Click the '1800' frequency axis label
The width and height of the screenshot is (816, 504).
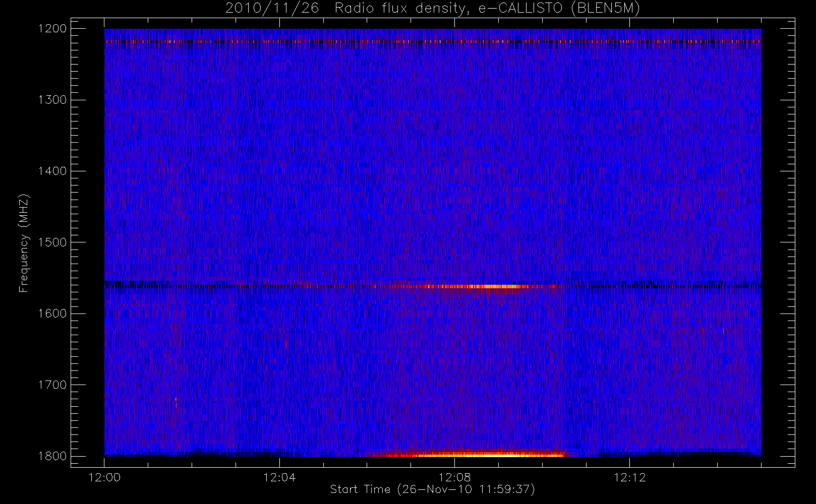[52, 456]
